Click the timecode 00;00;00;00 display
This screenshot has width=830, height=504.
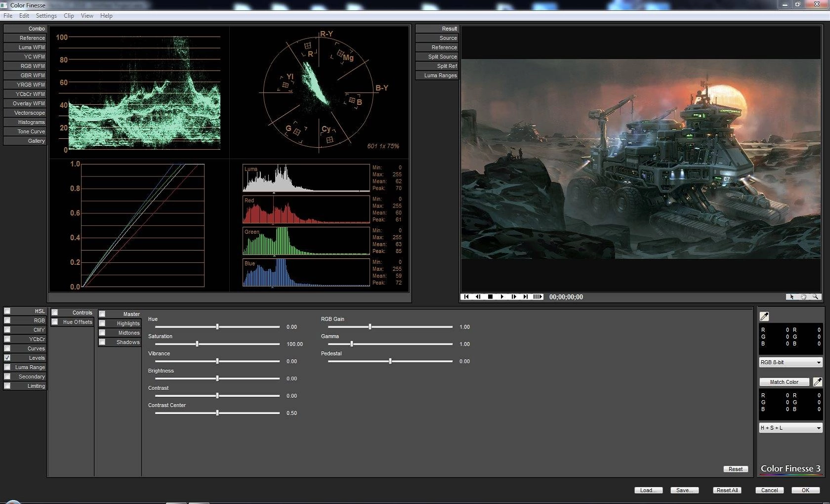(566, 297)
